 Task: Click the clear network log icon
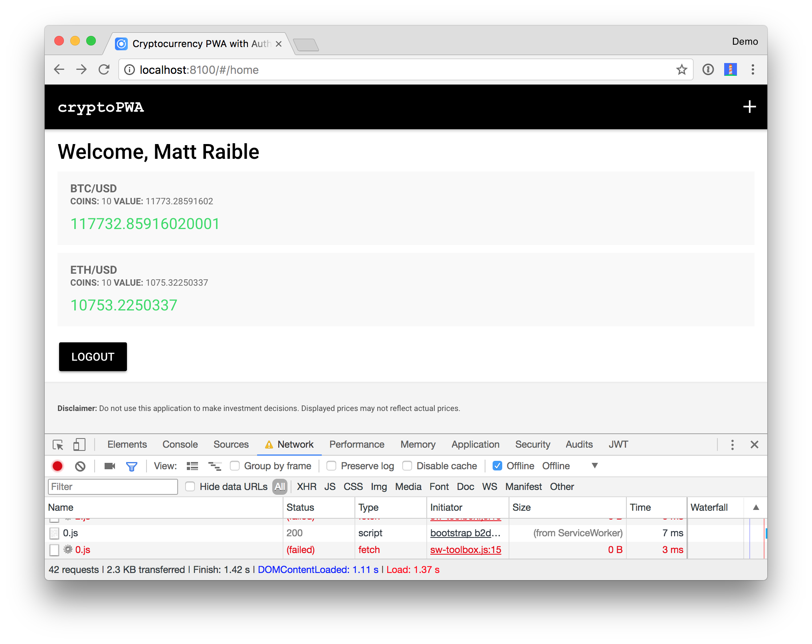click(x=80, y=466)
